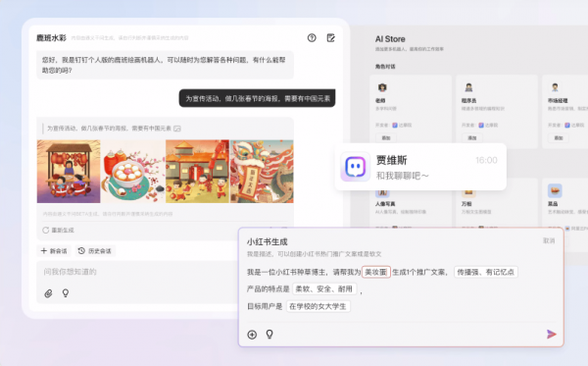This screenshot has width=588, height=366.
Task: Click the developer logo on 老师 card
Action: [x=395, y=125]
